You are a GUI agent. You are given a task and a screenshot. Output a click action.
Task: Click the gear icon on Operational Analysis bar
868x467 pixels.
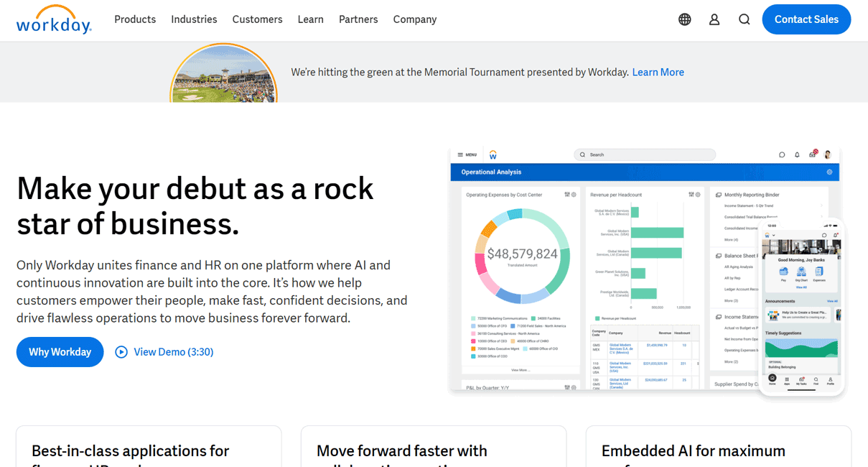[x=829, y=172]
